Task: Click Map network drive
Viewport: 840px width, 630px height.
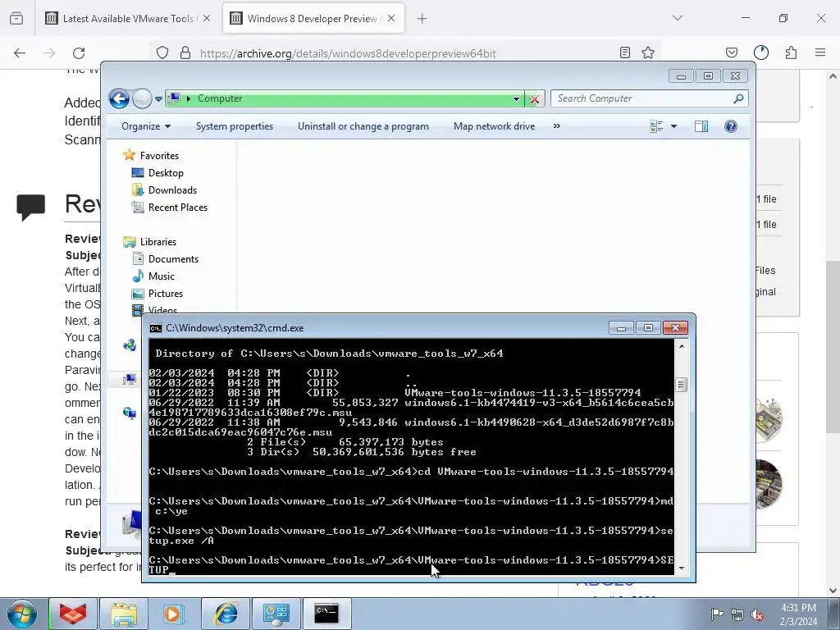Action: (x=494, y=126)
